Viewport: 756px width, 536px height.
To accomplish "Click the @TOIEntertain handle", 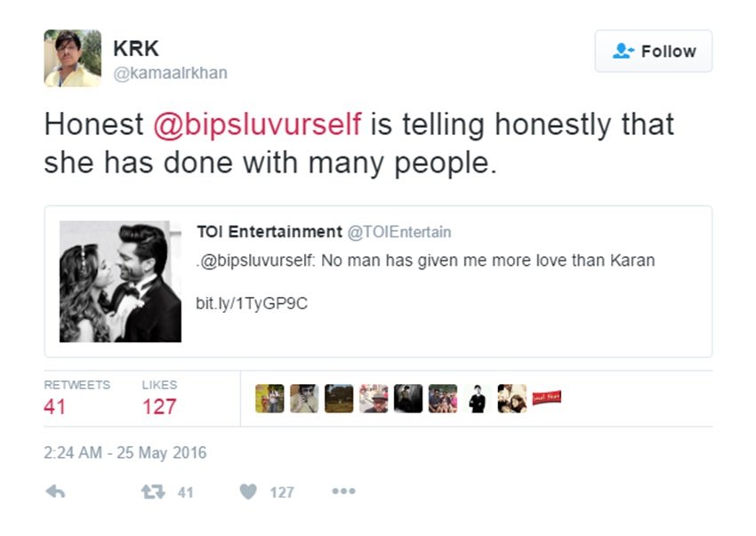I will click(399, 232).
